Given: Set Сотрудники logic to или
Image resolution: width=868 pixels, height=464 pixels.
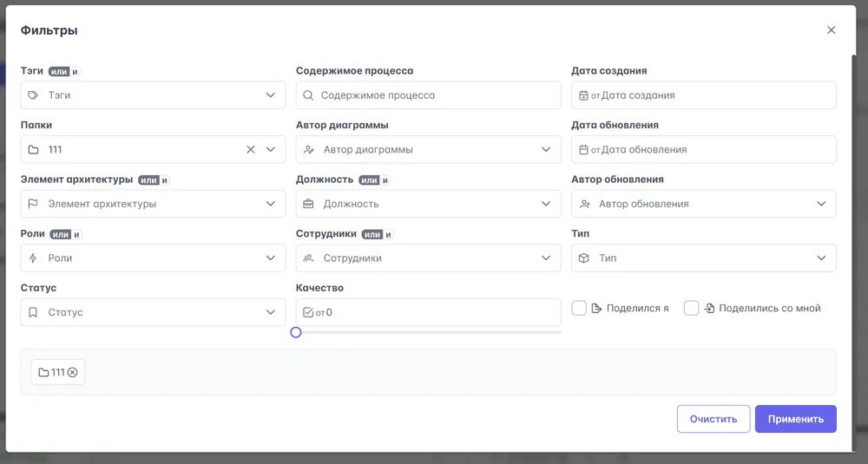Looking at the screenshot, I should [372, 234].
